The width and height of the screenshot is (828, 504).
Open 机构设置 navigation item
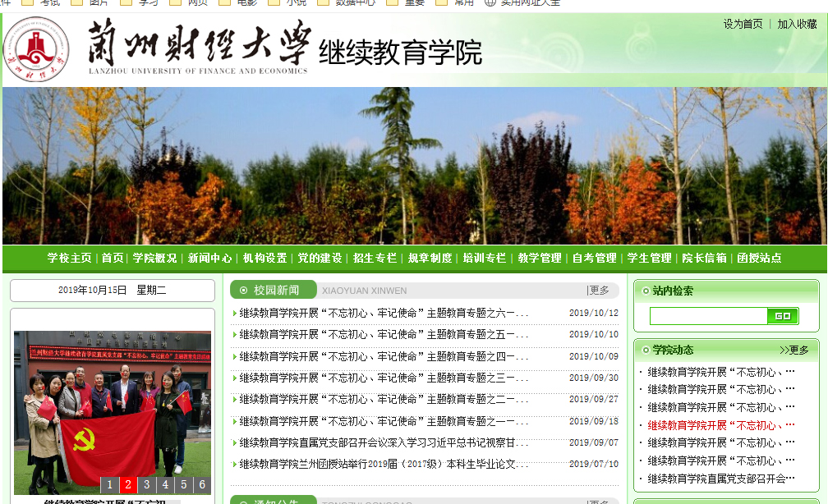click(x=264, y=258)
